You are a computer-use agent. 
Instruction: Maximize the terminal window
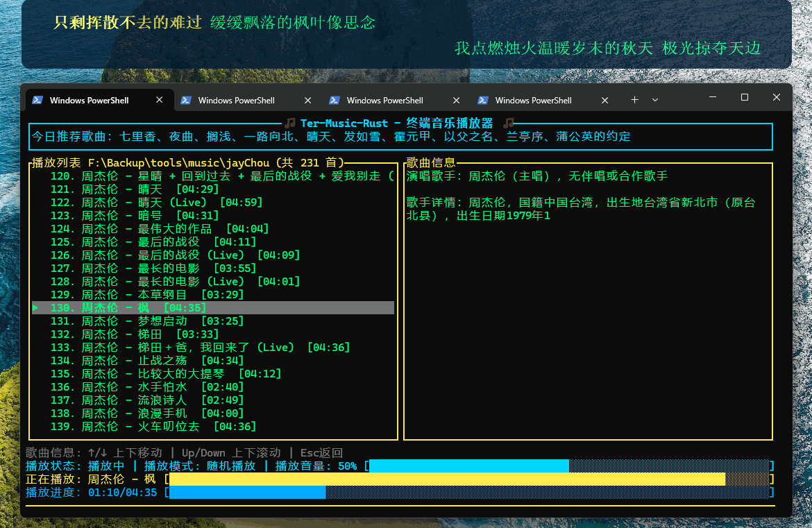tap(745, 97)
